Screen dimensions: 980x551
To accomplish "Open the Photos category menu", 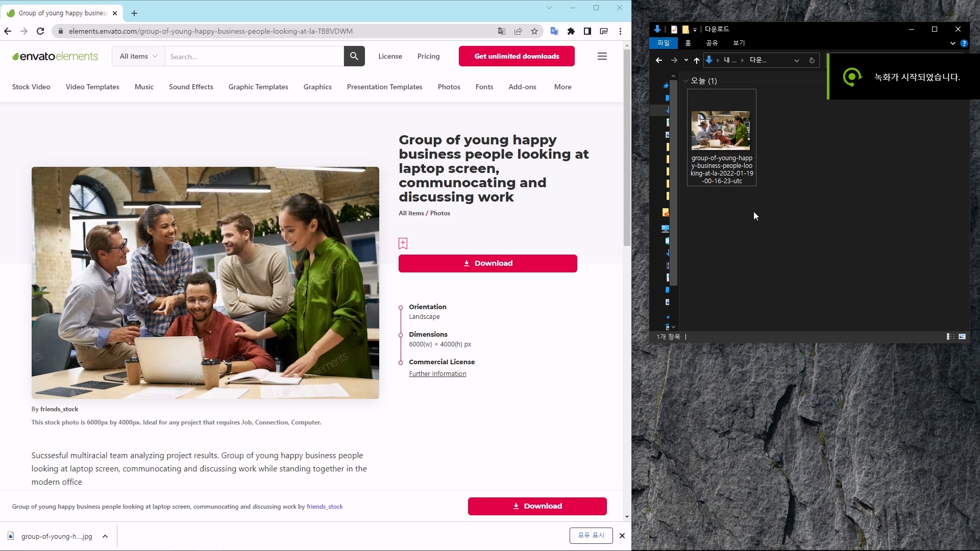I will tap(449, 87).
